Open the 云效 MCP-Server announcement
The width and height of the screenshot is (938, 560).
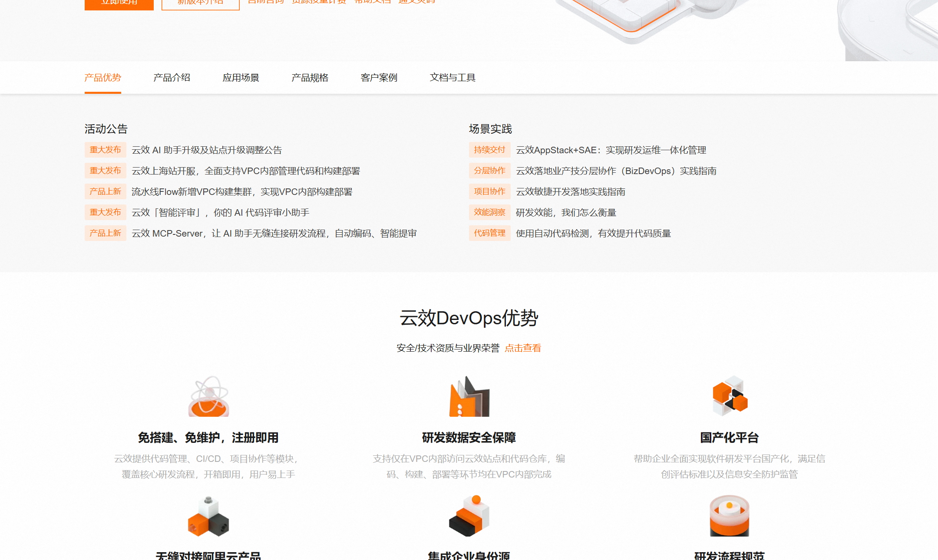point(274,234)
